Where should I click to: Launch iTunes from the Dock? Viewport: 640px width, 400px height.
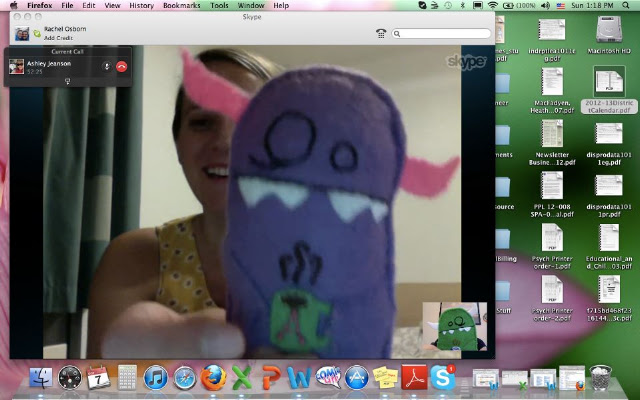[x=156, y=378]
